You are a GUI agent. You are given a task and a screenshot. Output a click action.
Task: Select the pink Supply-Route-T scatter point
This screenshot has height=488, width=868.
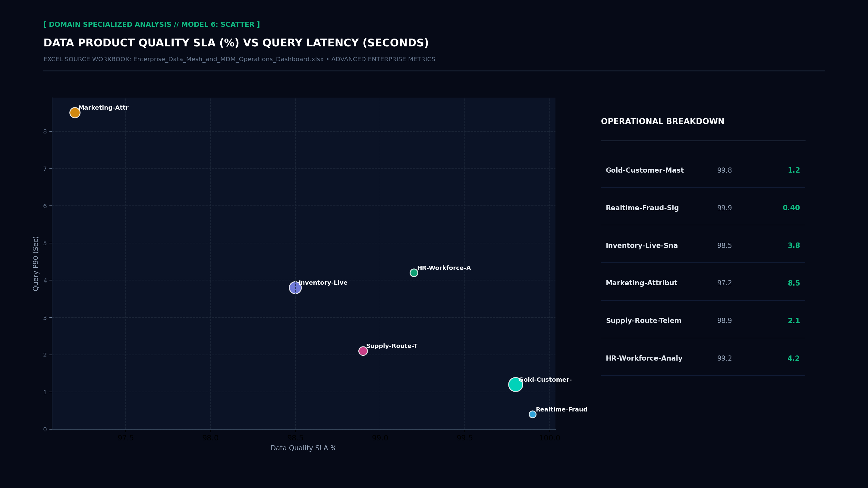[363, 351]
